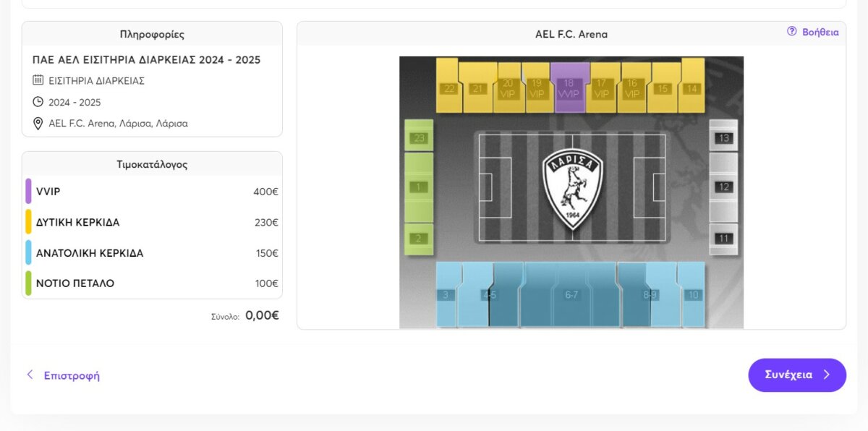Click the AEL Larissa crest on the pitch
This screenshot has height=431, width=868.
click(572, 188)
